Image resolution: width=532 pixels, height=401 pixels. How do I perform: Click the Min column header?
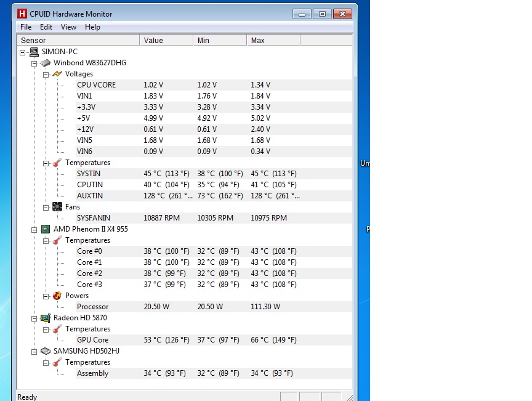click(x=220, y=40)
